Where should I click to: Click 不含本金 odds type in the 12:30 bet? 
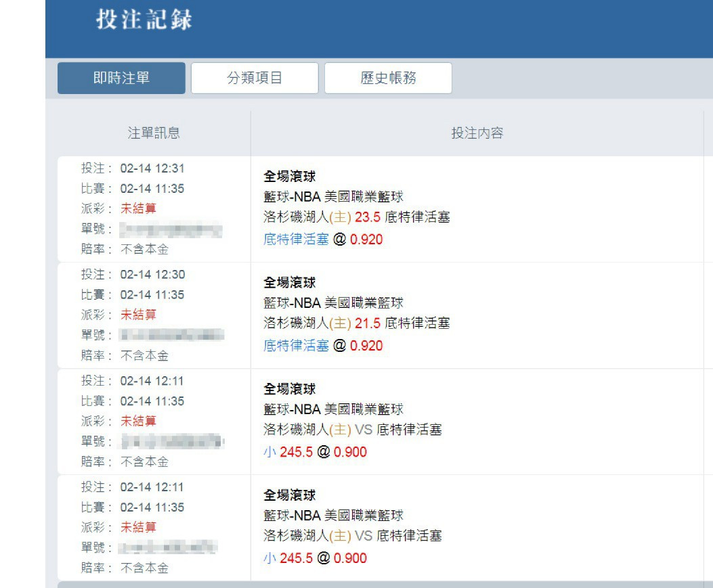[144, 356]
